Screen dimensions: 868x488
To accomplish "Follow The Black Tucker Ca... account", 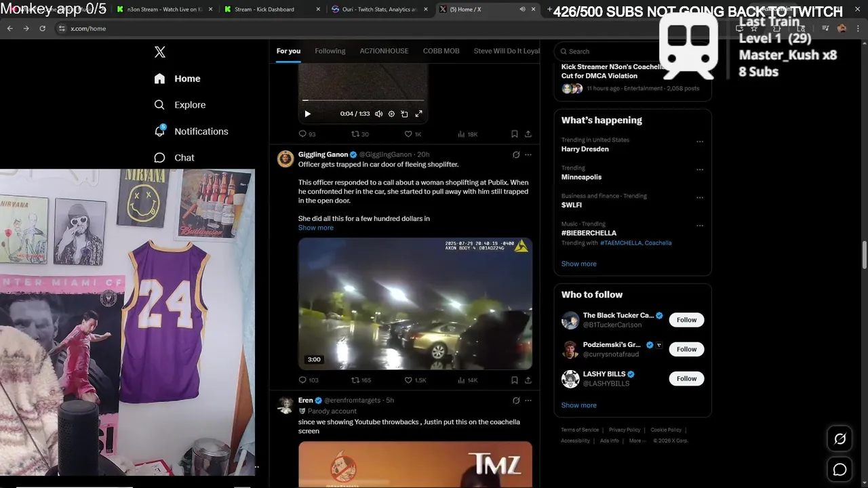I will 686,320.
